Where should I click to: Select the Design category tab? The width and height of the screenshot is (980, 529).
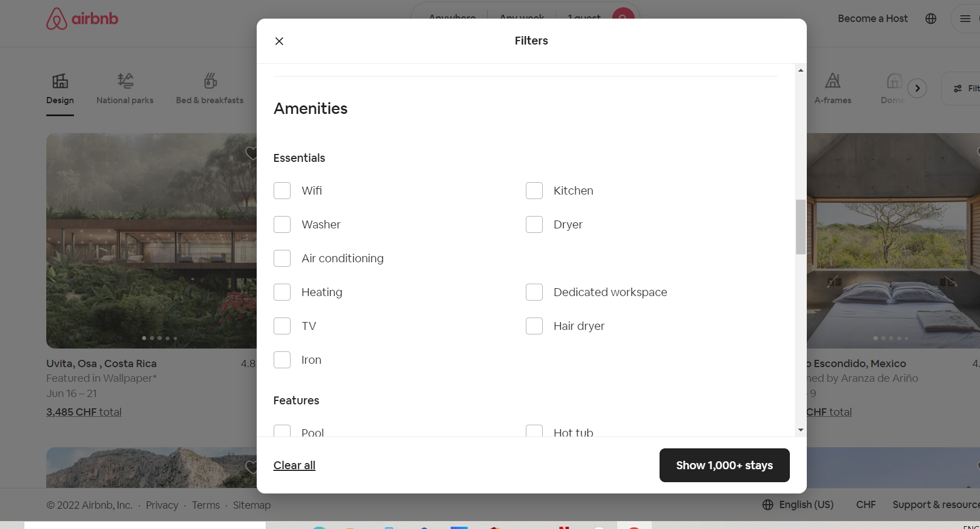coord(60,89)
